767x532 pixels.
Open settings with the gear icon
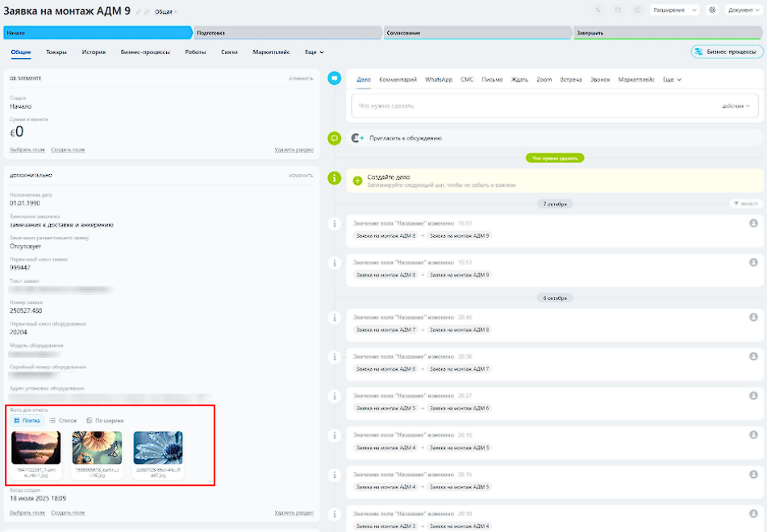712,10
